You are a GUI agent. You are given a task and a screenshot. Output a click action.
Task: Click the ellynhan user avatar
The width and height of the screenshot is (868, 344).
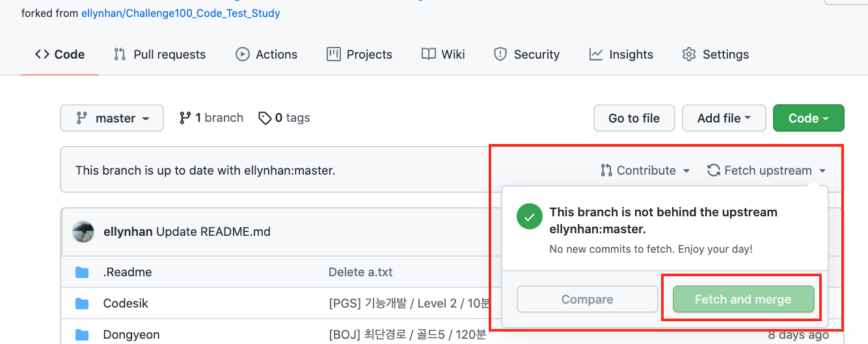point(83,231)
